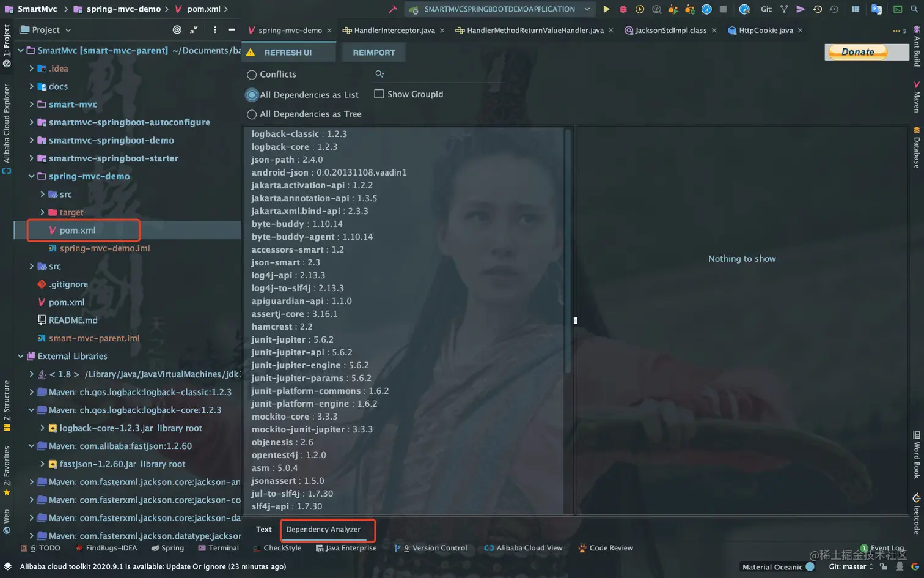The width and height of the screenshot is (924, 578).
Task: Click the Git update project branch icon
Action: [784, 9]
